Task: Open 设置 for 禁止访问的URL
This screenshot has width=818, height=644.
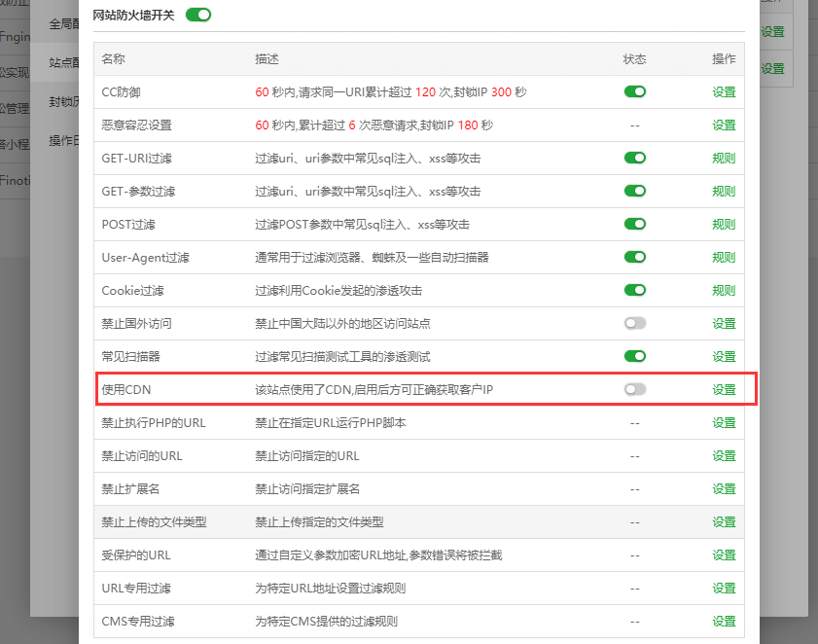Action: (724, 456)
